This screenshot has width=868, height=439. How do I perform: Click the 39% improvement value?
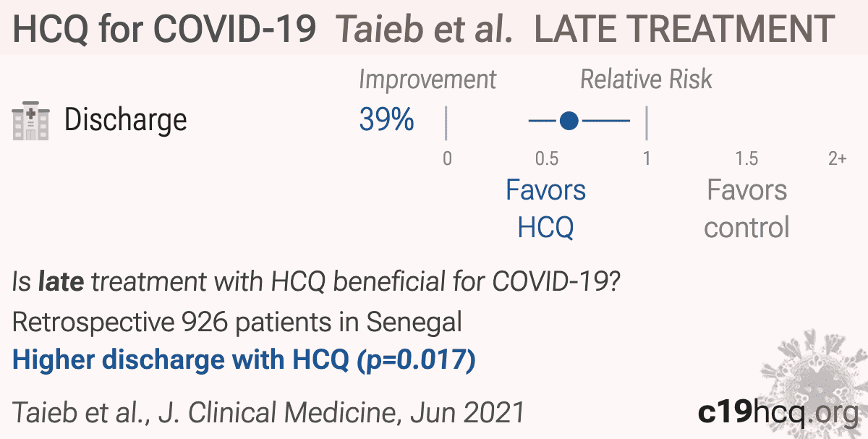[x=386, y=120]
